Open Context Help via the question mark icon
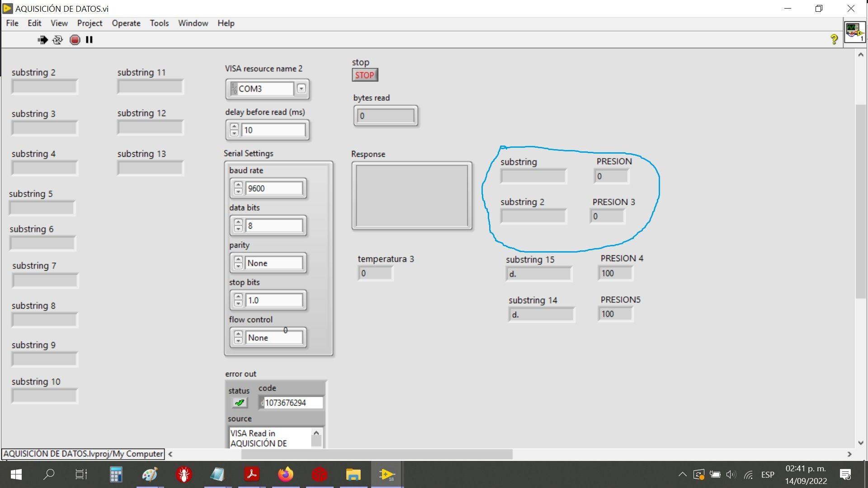Viewport: 868px width, 488px height. (x=834, y=39)
